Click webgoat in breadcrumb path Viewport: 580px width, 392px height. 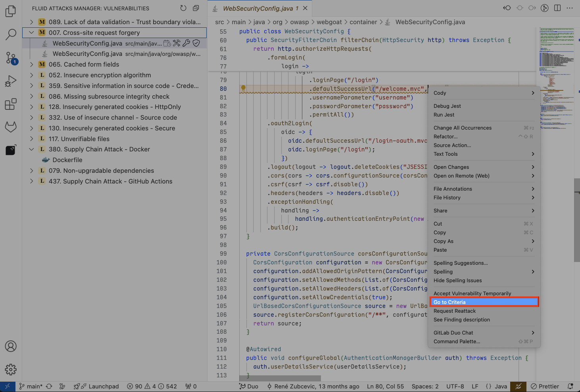coord(329,22)
